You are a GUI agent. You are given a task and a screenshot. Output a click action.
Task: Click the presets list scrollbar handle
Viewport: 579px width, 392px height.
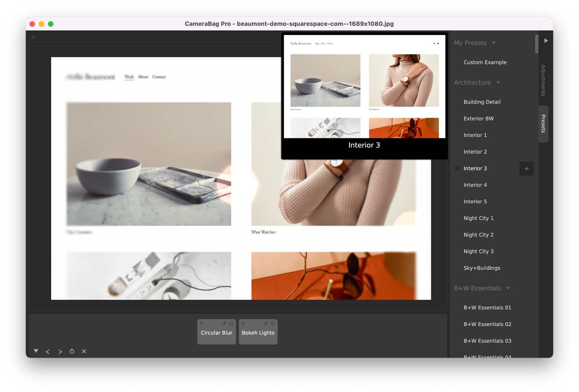[536, 44]
